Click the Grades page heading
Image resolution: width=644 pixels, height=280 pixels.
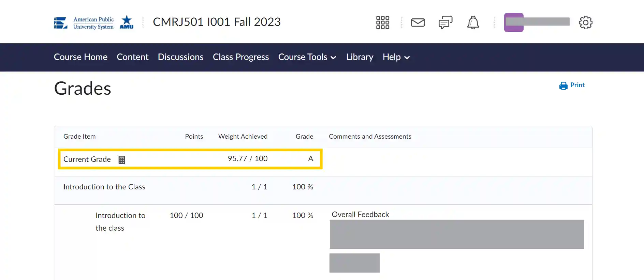[x=83, y=89]
